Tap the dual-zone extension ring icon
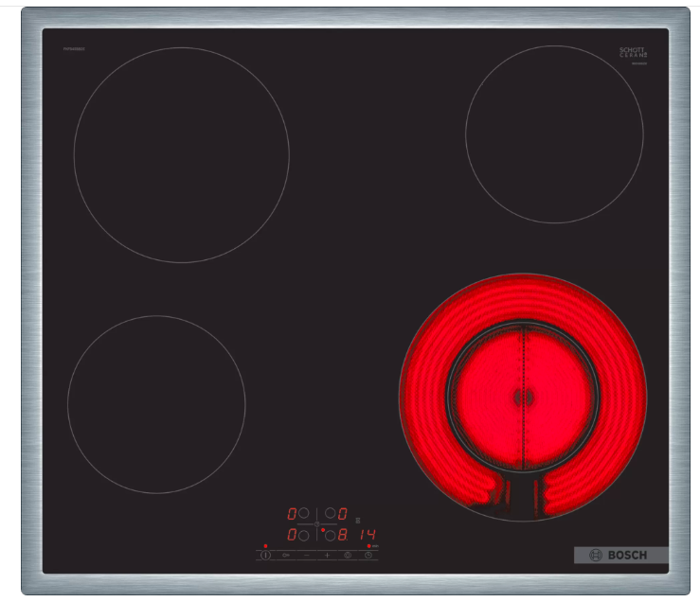 tap(347, 555)
